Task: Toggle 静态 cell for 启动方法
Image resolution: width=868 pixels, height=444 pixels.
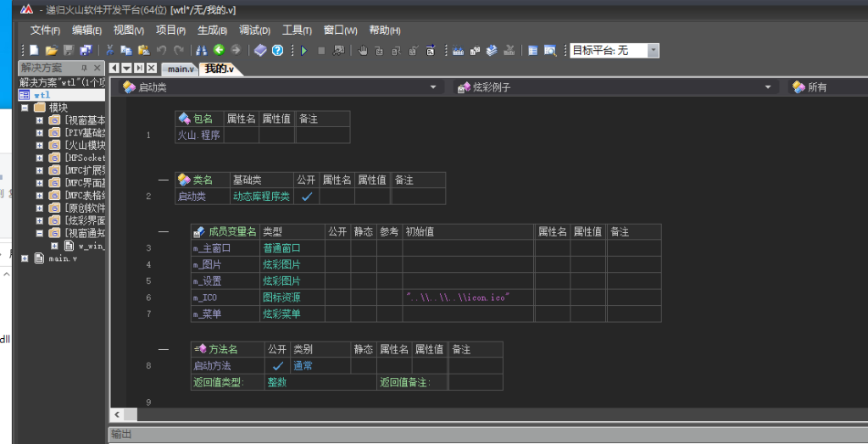Action: 364,365
